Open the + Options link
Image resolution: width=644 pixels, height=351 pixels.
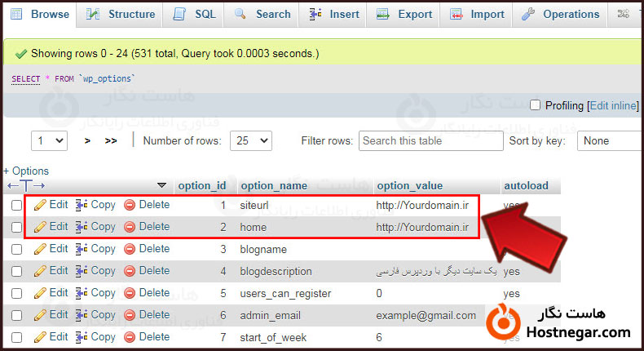click(x=26, y=171)
